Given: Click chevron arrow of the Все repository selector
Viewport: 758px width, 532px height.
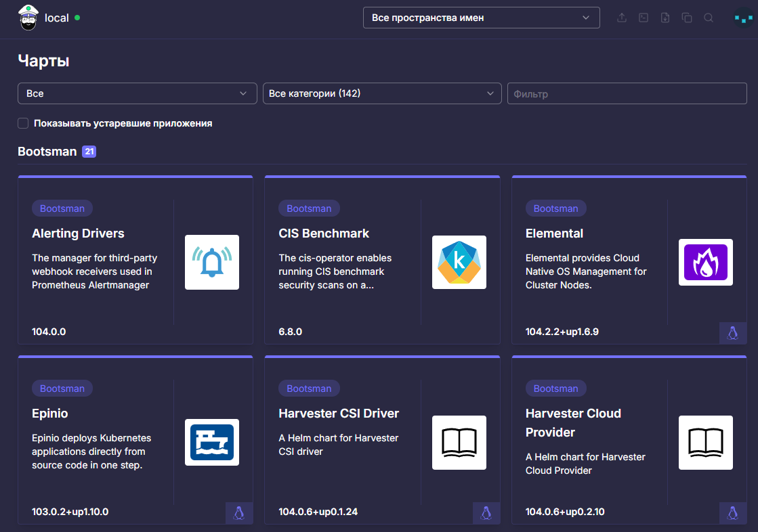Looking at the screenshot, I should pos(243,93).
